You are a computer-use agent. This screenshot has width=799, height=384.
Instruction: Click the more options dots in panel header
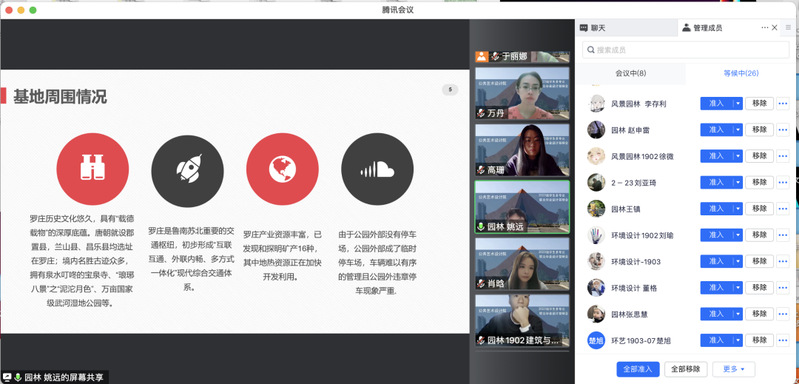[765, 28]
